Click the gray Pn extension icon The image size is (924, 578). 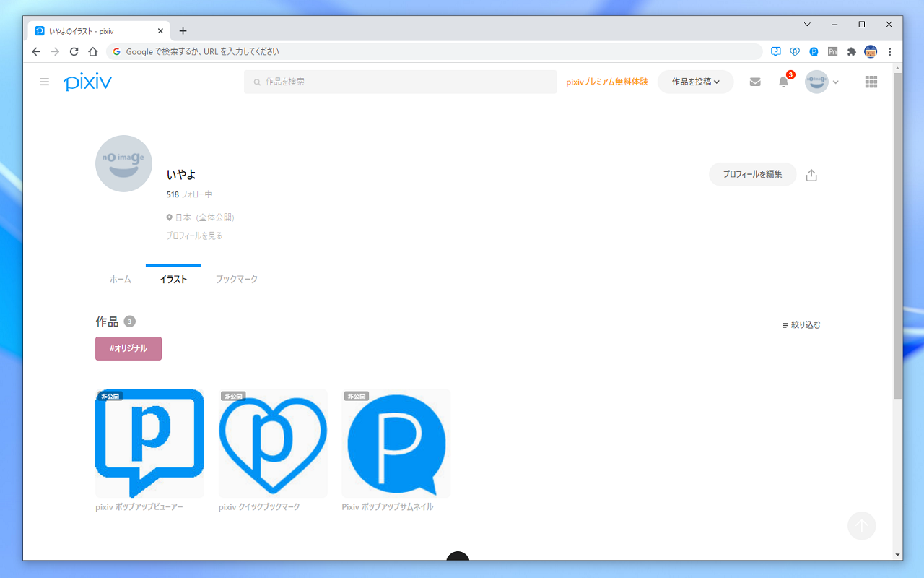[x=832, y=52]
